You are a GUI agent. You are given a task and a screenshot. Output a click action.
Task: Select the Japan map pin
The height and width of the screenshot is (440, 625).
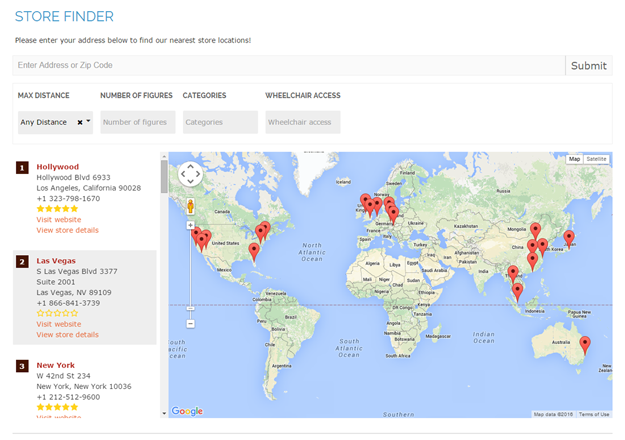569,238
